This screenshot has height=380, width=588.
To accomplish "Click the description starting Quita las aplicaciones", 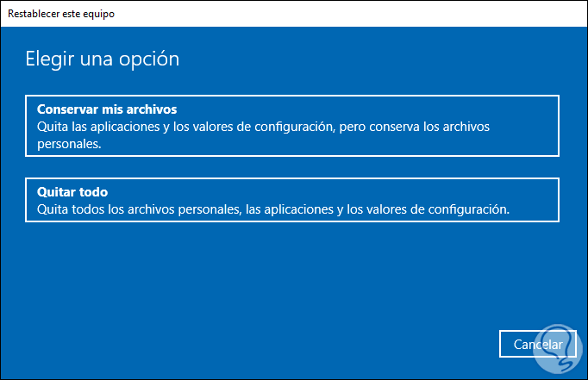I will click(259, 128).
